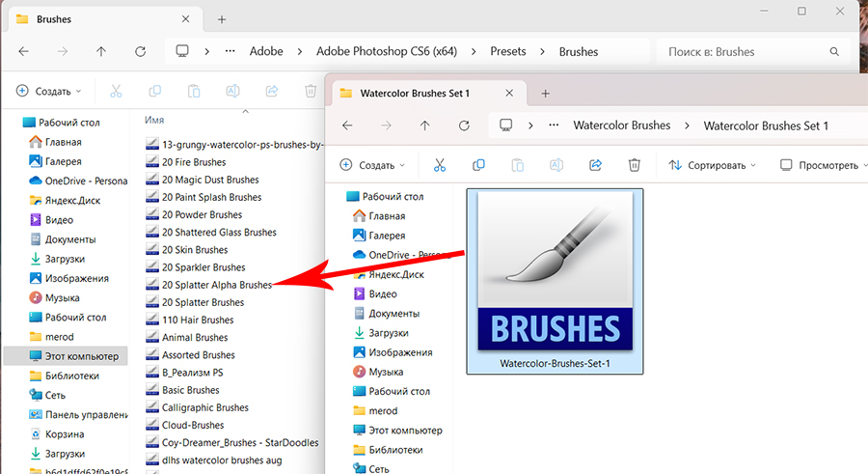This screenshot has height=474, width=868.
Task: Click Cut icon in Watercolor Brushes Set 1 window
Action: point(439,165)
